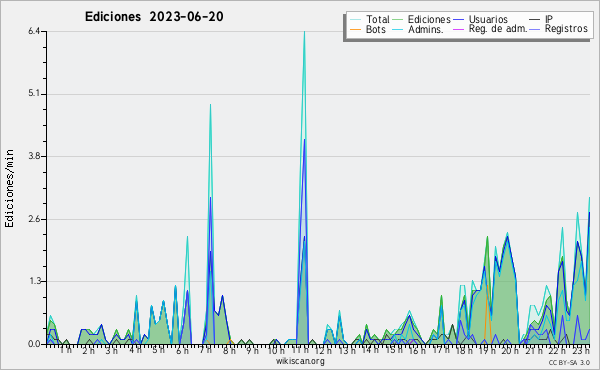Click the '17 h' x-axis label
600x370 pixels.
click(441, 350)
